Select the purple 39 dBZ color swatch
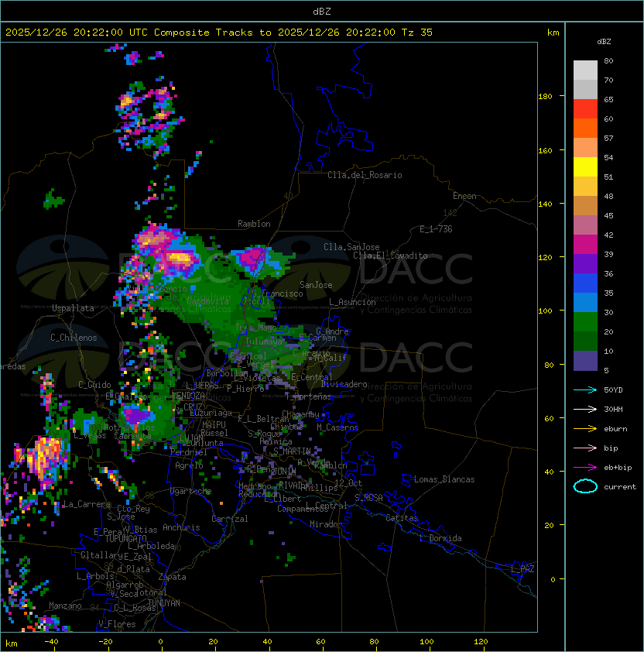644x652 pixels. pos(585,263)
